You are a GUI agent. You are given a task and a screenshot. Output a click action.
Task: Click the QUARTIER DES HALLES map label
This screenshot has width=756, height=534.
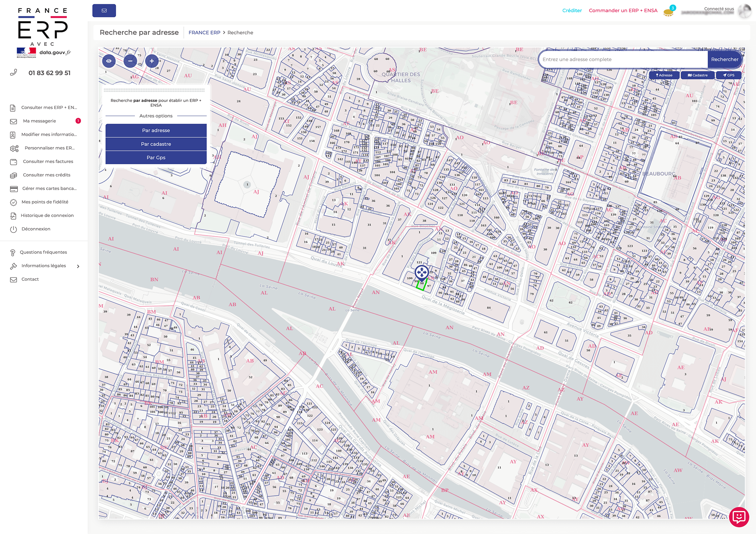(x=401, y=77)
